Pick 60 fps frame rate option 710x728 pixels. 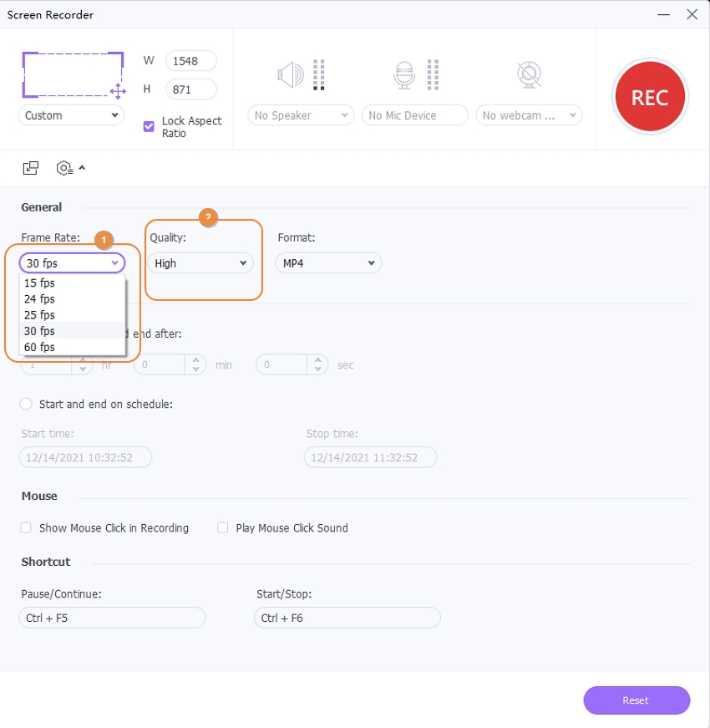73,347
